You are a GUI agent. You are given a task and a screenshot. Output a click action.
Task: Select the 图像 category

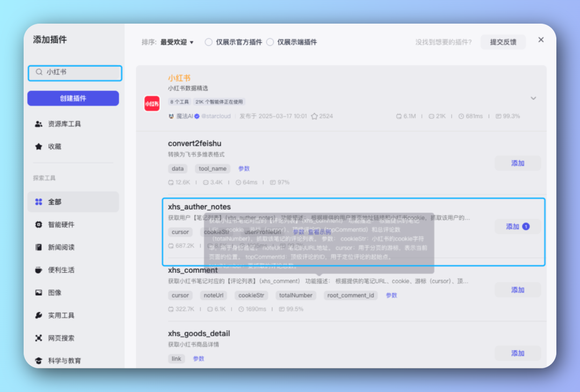coord(73,293)
